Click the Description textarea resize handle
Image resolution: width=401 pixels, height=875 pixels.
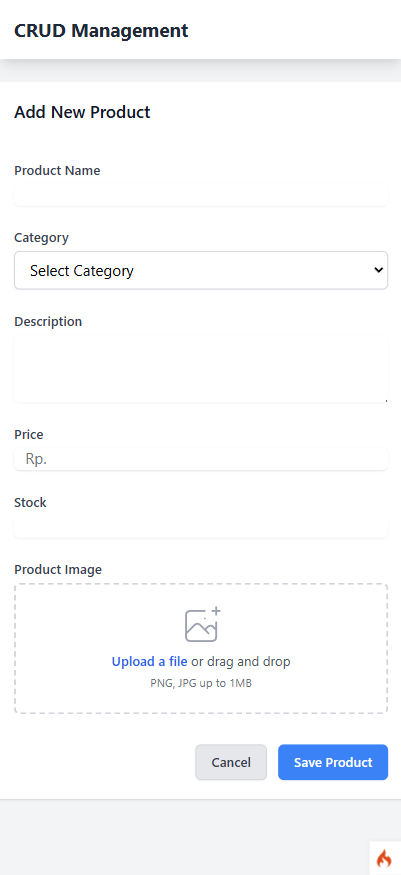[386, 400]
